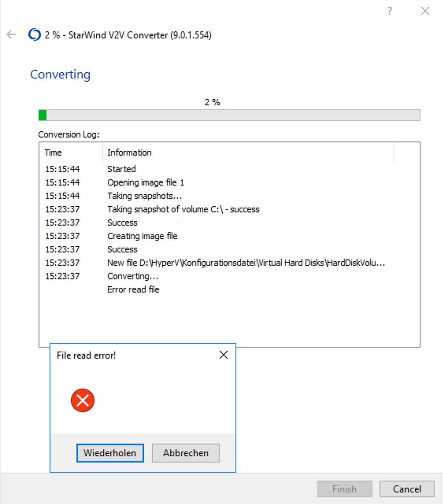Screen dimensions: 443x504
Task: Click the back arrow icon
Action: click(x=11, y=34)
